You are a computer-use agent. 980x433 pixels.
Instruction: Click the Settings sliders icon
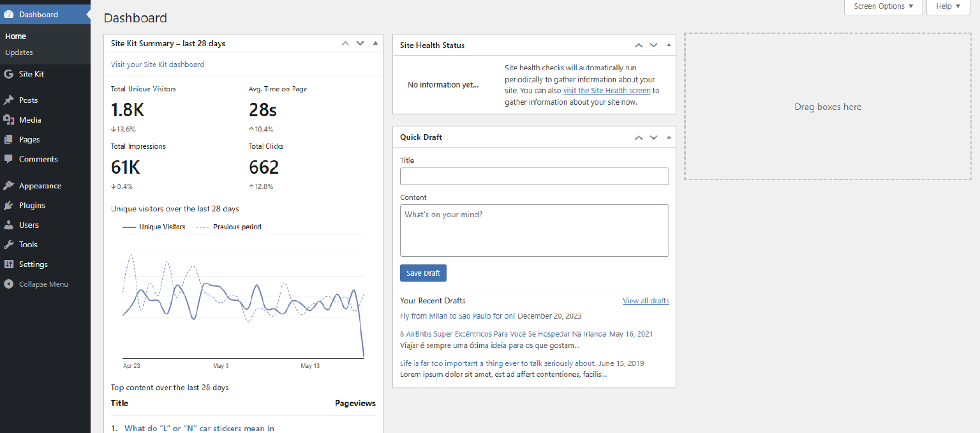pyautogui.click(x=8, y=264)
